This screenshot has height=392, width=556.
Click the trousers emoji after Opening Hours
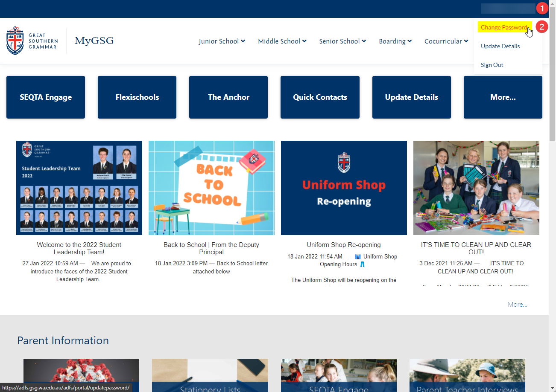(x=363, y=264)
